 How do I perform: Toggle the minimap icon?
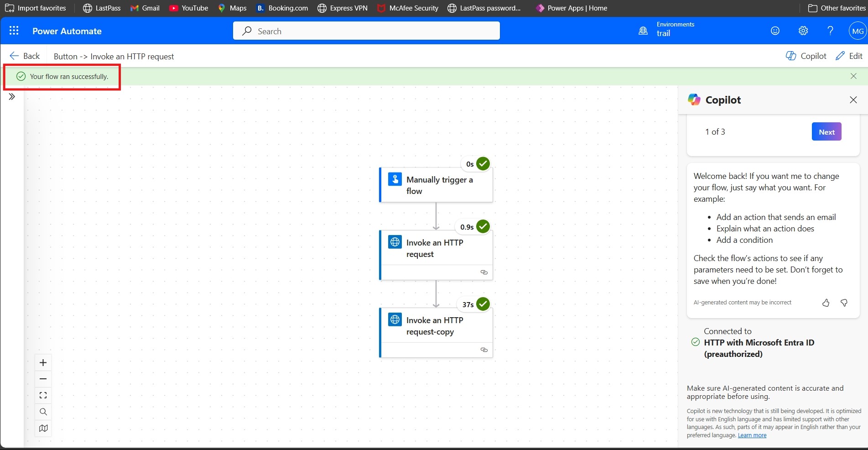point(43,428)
